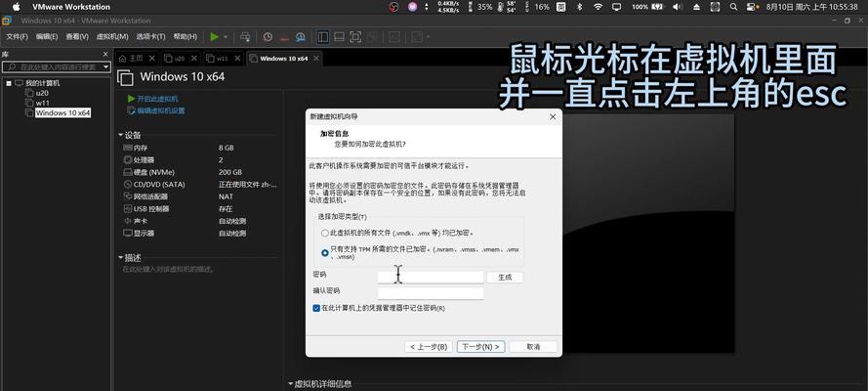Enter full screen mode via toolbar icon
This screenshot has width=868, height=391.
(355, 36)
